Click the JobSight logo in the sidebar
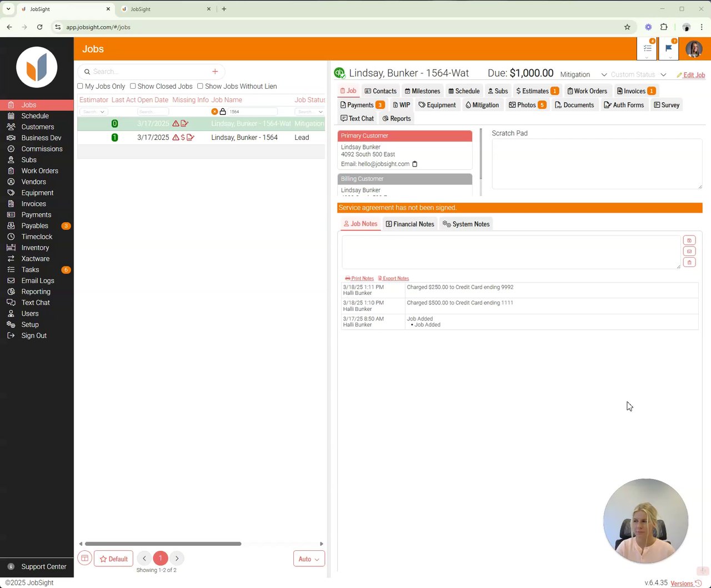 click(37, 67)
